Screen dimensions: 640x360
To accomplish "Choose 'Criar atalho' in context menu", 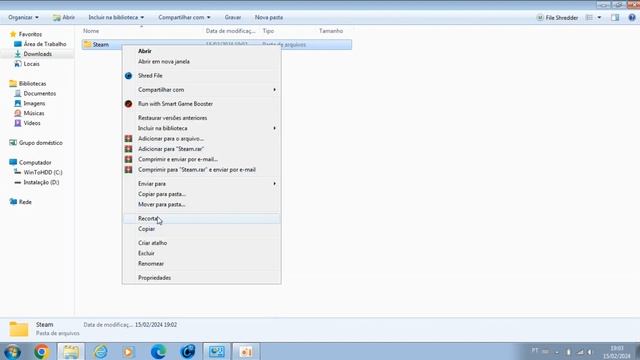I will click(201, 243).
